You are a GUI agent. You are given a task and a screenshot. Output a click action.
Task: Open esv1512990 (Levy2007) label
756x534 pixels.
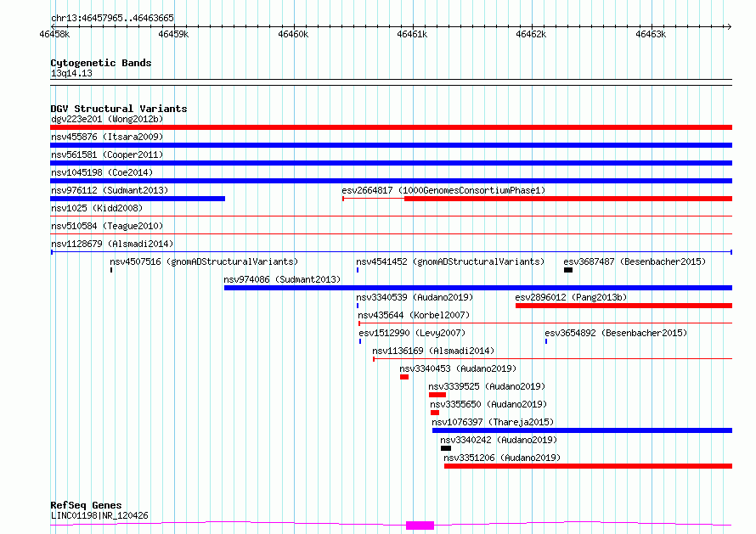[412, 333]
